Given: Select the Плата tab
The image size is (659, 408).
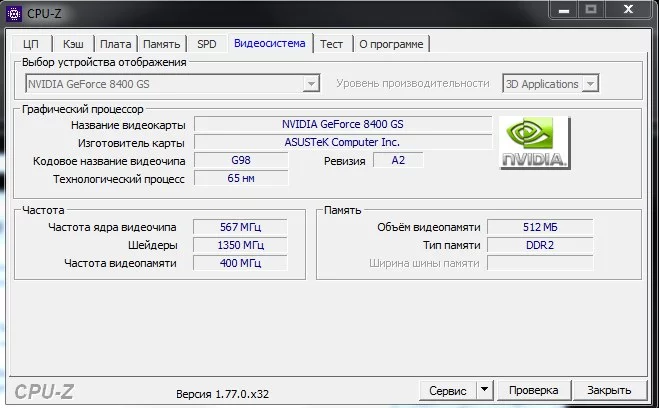Looking at the screenshot, I should [x=116, y=44].
